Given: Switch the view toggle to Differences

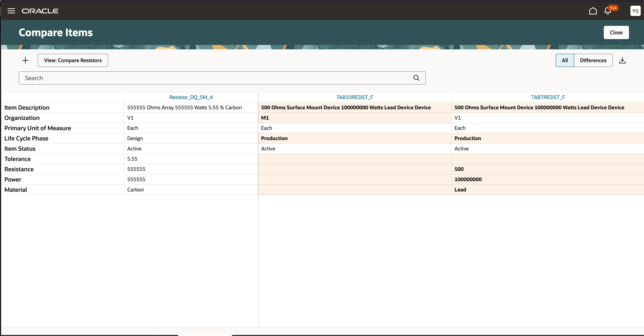Looking at the screenshot, I should pyautogui.click(x=593, y=60).
